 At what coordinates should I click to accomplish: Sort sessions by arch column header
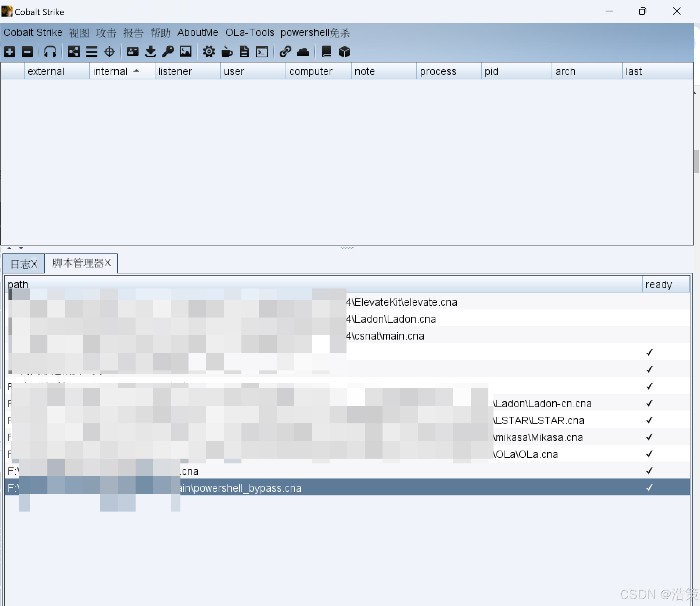pos(587,71)
